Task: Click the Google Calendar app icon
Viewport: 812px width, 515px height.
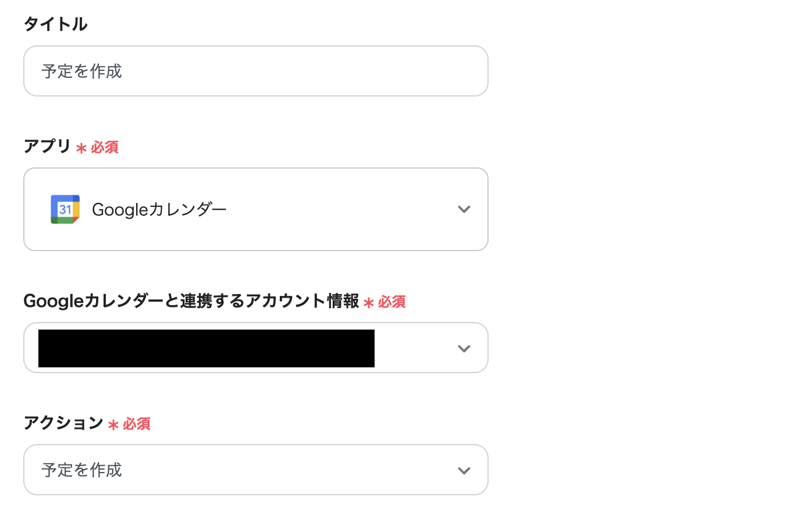Action: (65, 209)
